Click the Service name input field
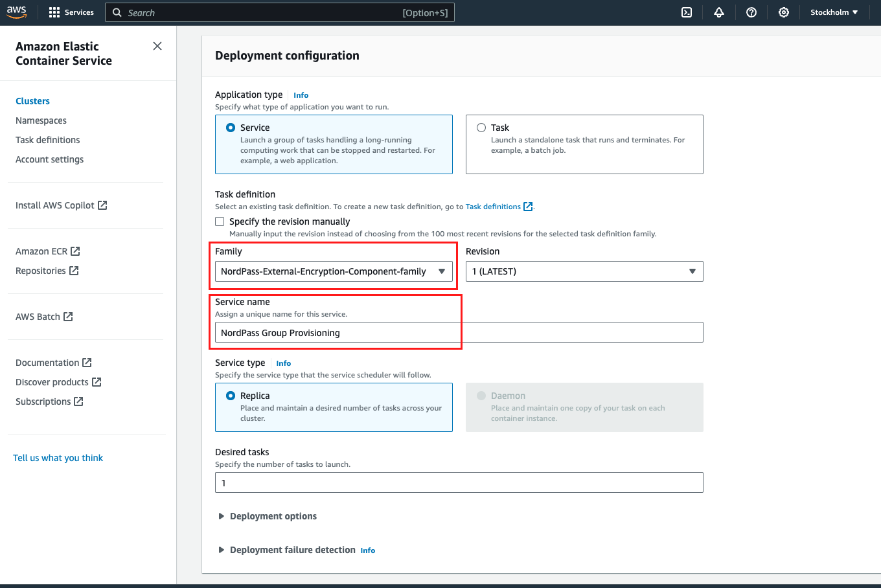This screenshot has width=881, height=588. (459, 332)
